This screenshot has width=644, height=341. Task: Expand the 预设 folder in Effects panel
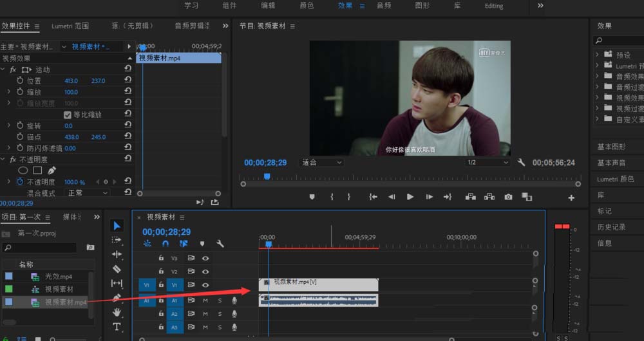pyautogui.click(x=598, y=54)
